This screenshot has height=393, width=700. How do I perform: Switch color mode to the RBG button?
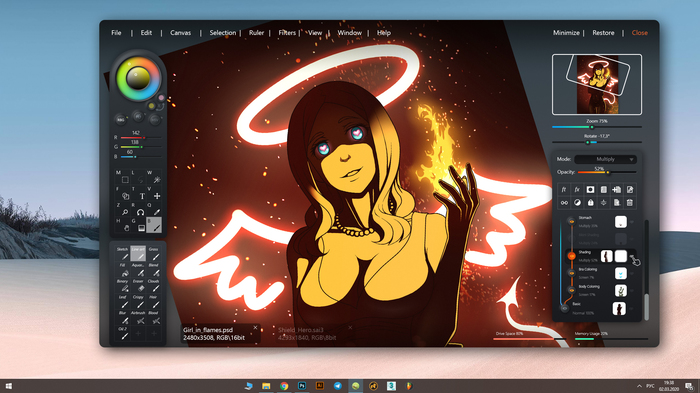click(121, 120)
